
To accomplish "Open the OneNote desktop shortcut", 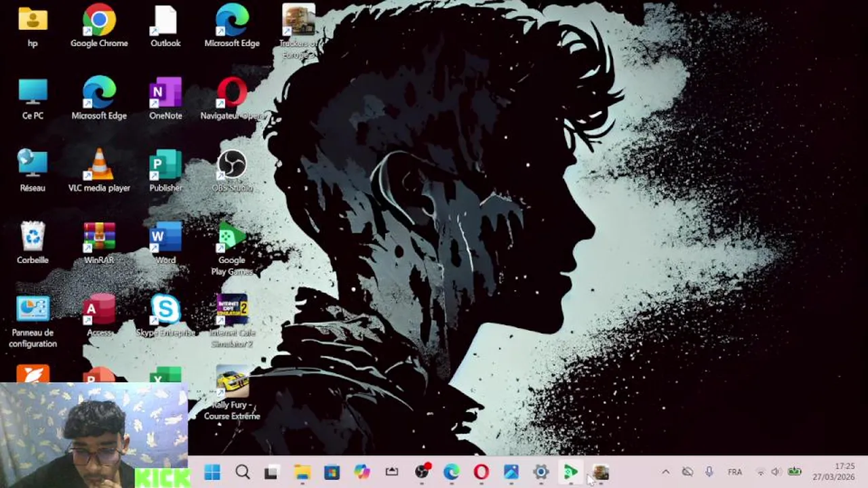I will pos(165,99).
